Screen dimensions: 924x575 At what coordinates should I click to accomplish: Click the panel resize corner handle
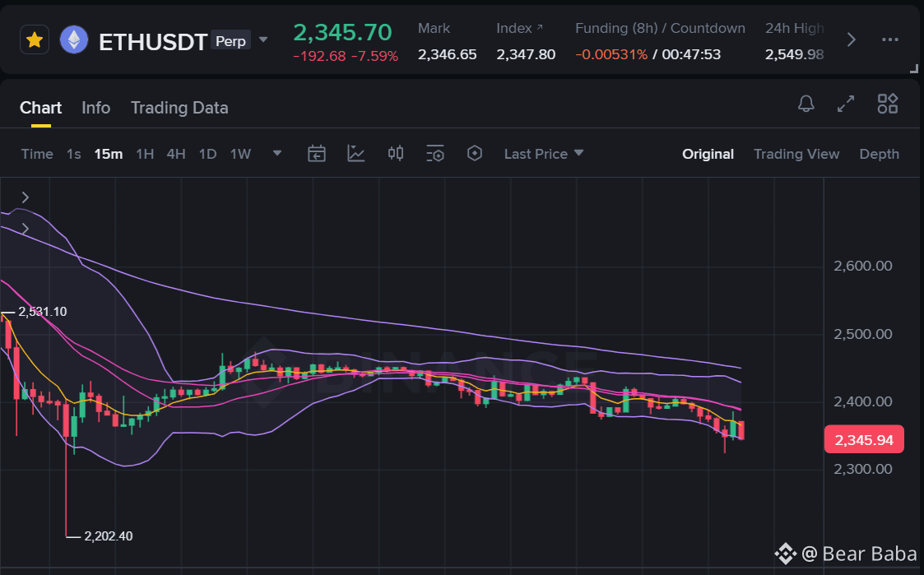914,68
